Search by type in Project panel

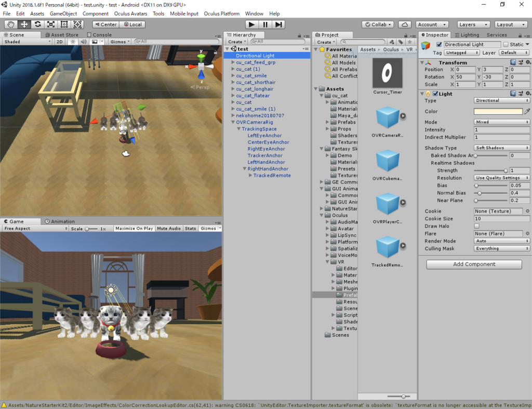pyautogui.click(x=392, y=42)
